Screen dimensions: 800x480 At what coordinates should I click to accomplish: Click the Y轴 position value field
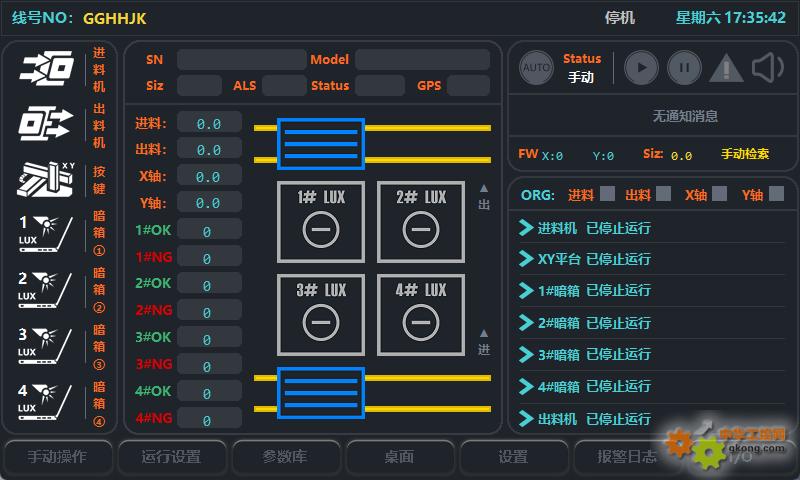209,203
